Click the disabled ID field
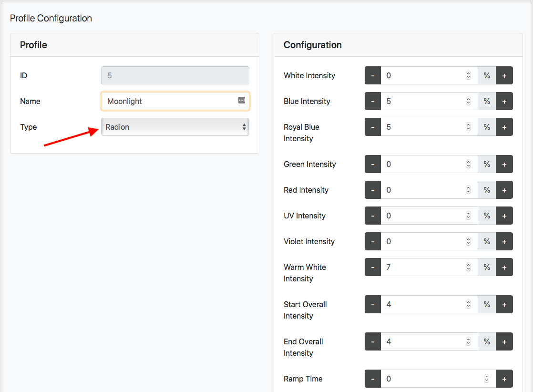This screenshot has width=533, height=392. [175, 75]
